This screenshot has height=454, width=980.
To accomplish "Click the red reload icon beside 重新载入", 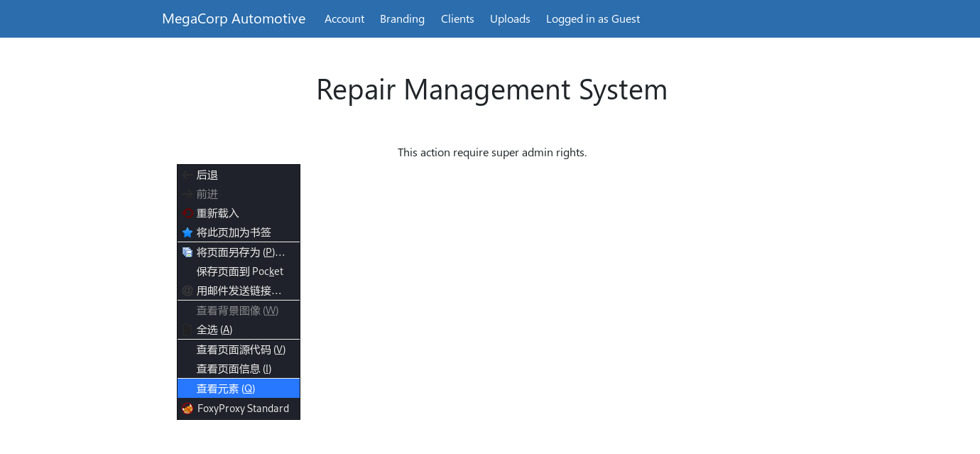I will 187,213.
